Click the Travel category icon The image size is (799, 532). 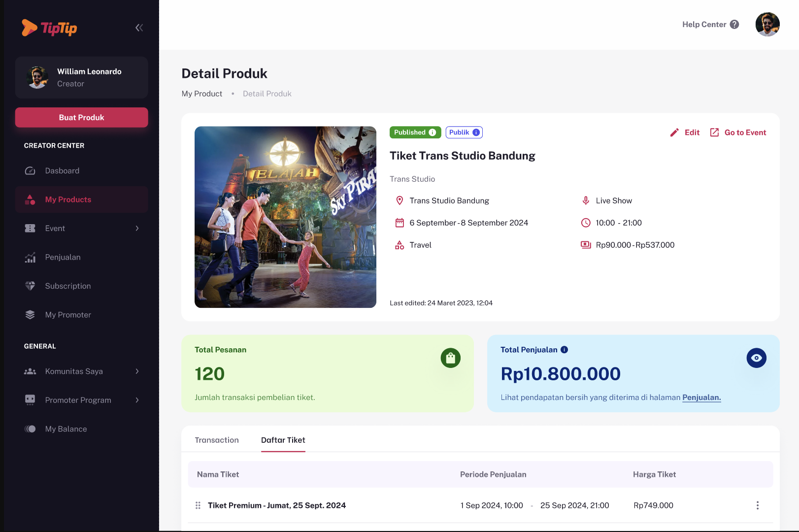click(x=399, y=245)
